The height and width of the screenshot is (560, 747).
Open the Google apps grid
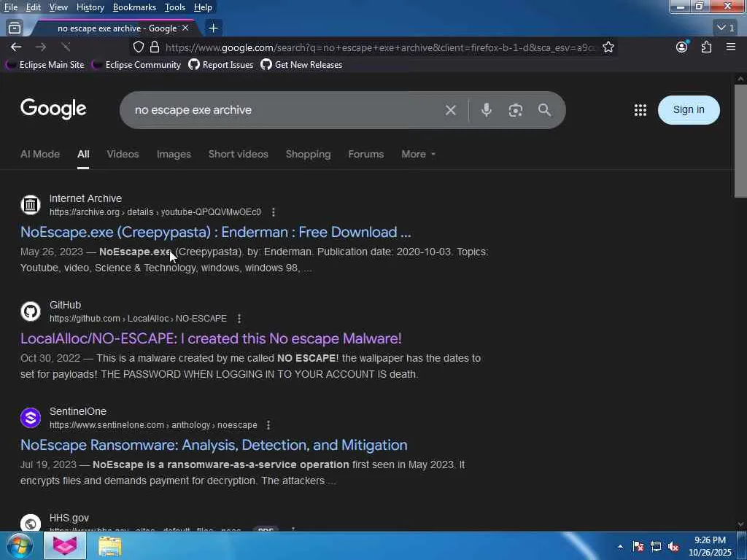[640, 110]
